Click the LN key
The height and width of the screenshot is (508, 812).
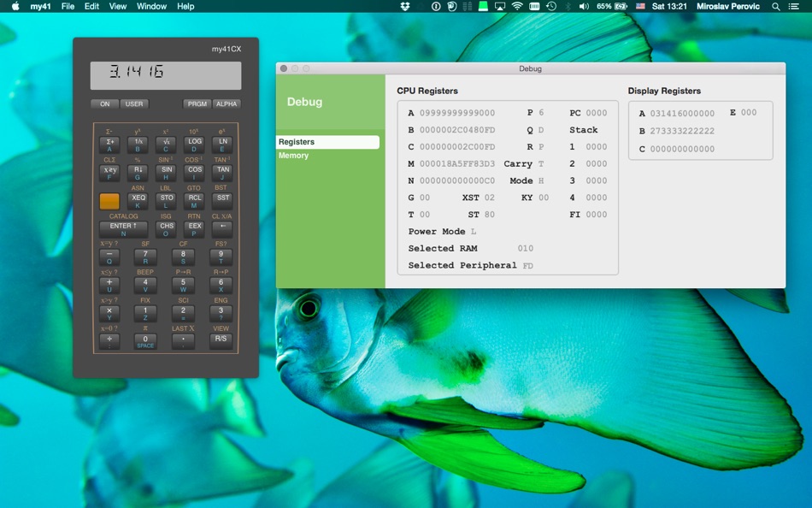click(223, 145)
